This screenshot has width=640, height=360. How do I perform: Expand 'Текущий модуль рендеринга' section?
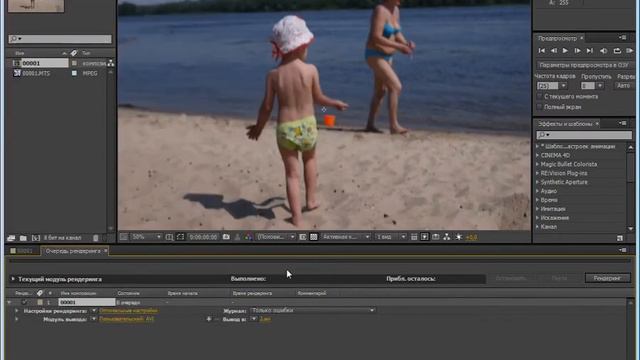pyautogui.click(x=13, y=279)
